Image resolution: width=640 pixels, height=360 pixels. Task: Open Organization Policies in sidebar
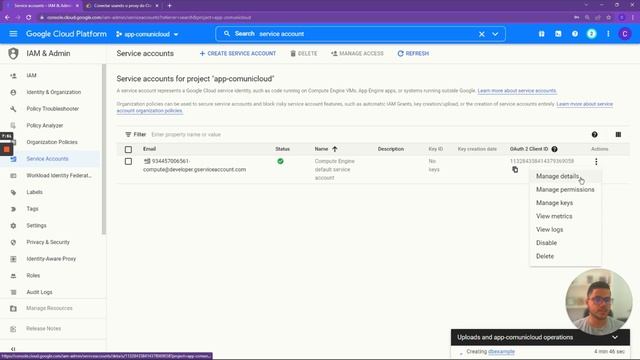coord(52,142)
